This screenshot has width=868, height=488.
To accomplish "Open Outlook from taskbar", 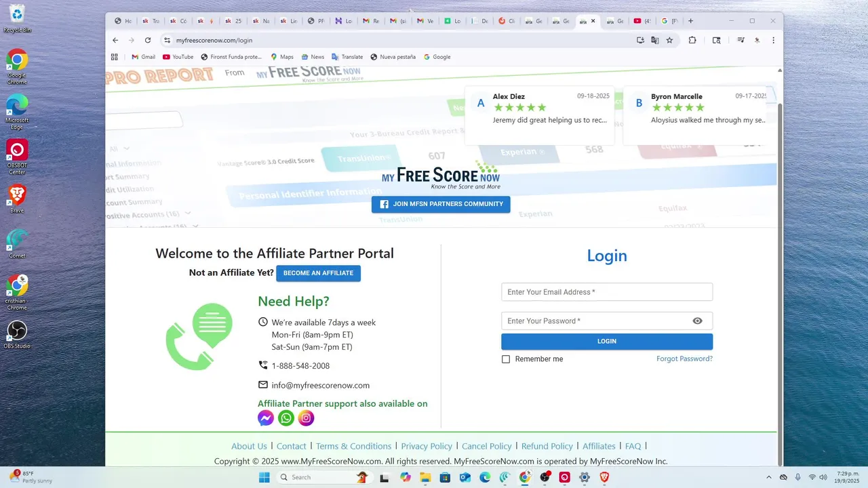I will coord(465,477).
